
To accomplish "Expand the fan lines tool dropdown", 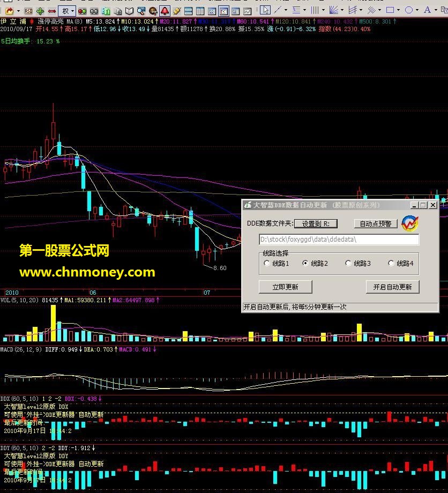I will pyautogui.click(x=342, y=10).
